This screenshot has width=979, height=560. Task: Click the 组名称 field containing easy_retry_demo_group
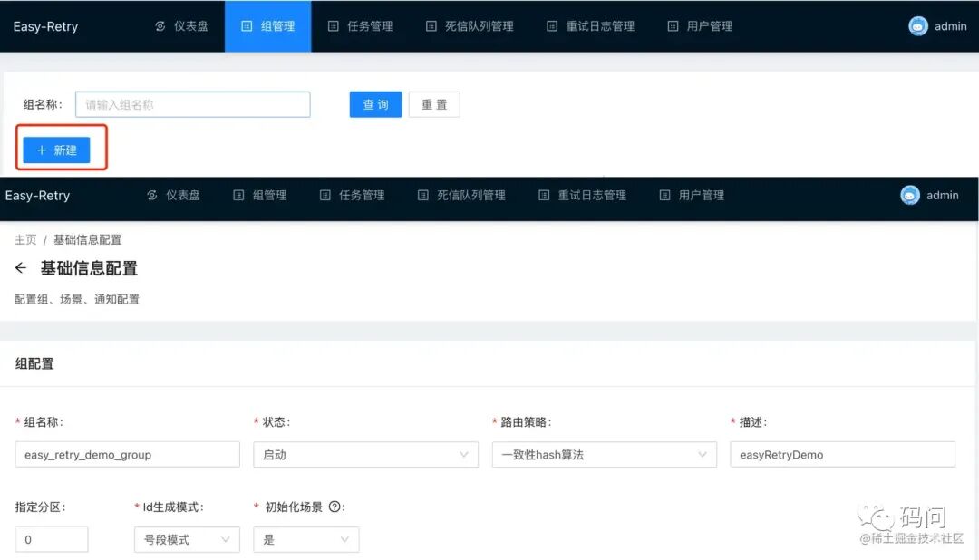pos(128,455)
